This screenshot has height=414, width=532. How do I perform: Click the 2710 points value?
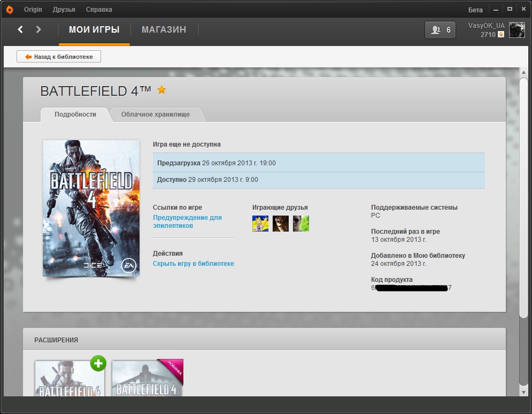[488, 35]
